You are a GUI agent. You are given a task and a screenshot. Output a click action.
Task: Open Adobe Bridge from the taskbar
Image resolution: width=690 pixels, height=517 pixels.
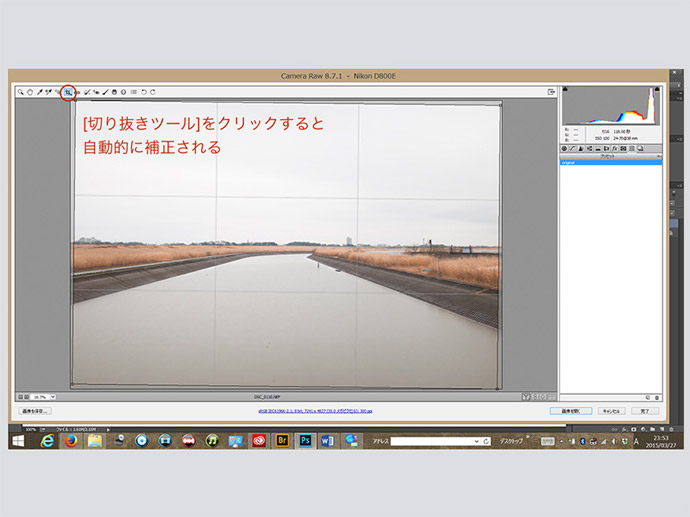point(282,440)
